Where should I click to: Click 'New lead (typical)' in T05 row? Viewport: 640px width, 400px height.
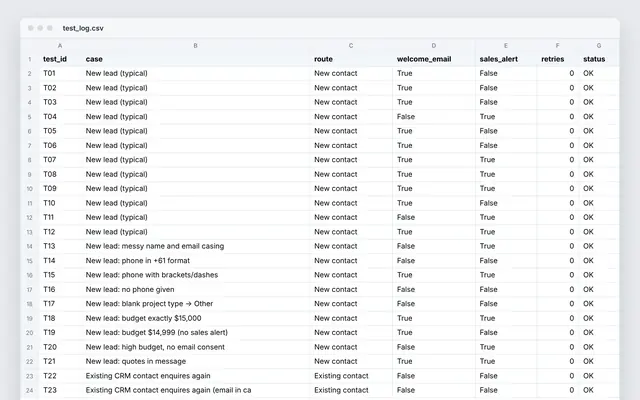(x=116, y=131)
